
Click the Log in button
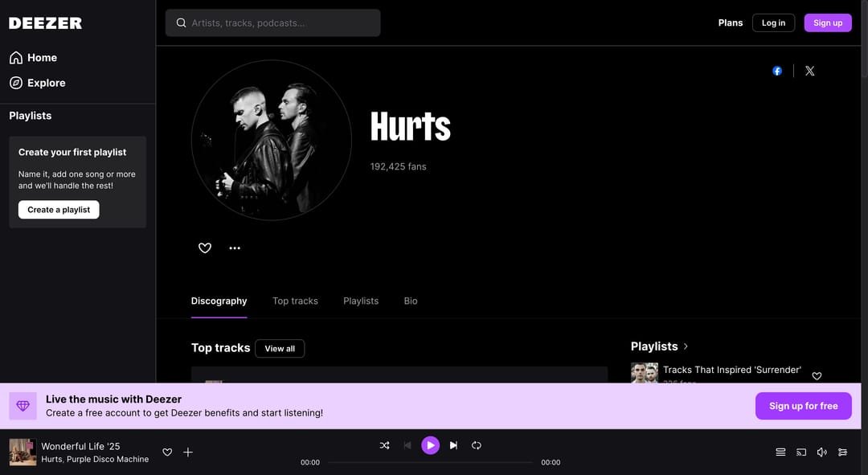(x=773, y=23)
